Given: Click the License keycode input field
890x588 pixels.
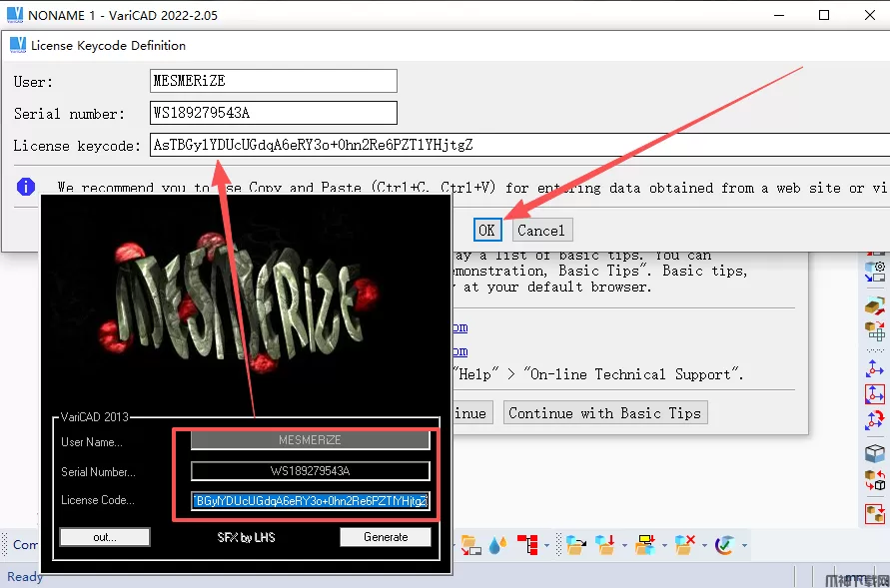Looking at the screenshot, I should [520, 145].
